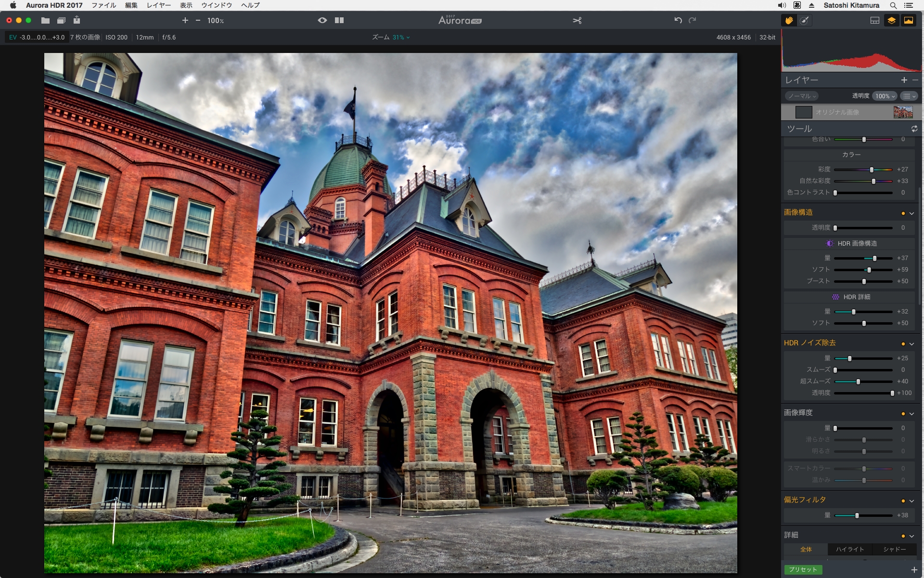Viewport: 924px width, 578px height.
Task: Open the 透明度 100% dropdown
Action: 885,96
